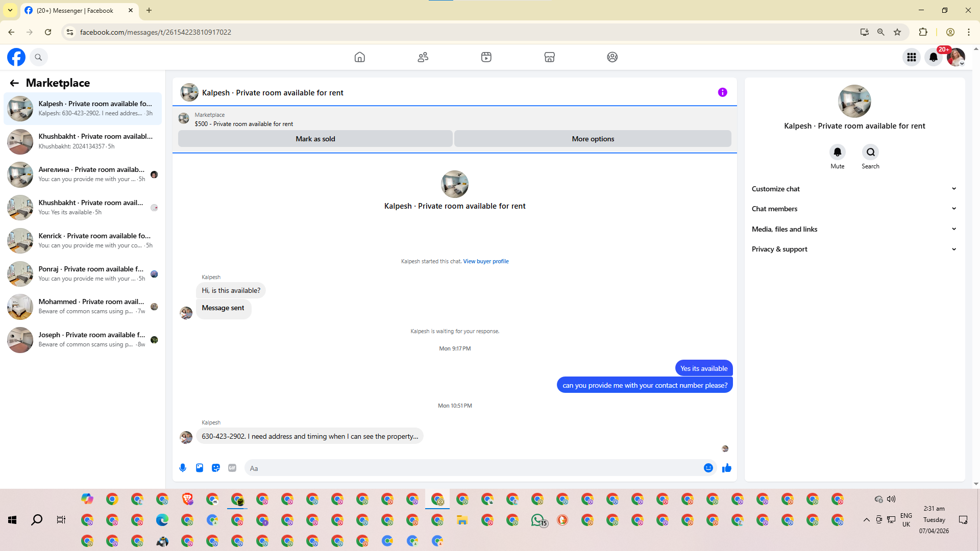Bookmark this page with the star icon

(897, 32)
